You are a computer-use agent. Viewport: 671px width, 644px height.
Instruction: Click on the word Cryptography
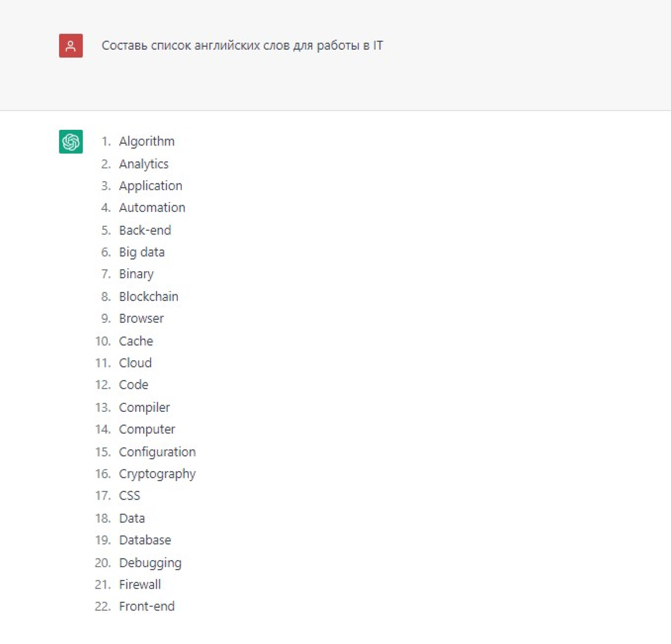coord(157,474)
